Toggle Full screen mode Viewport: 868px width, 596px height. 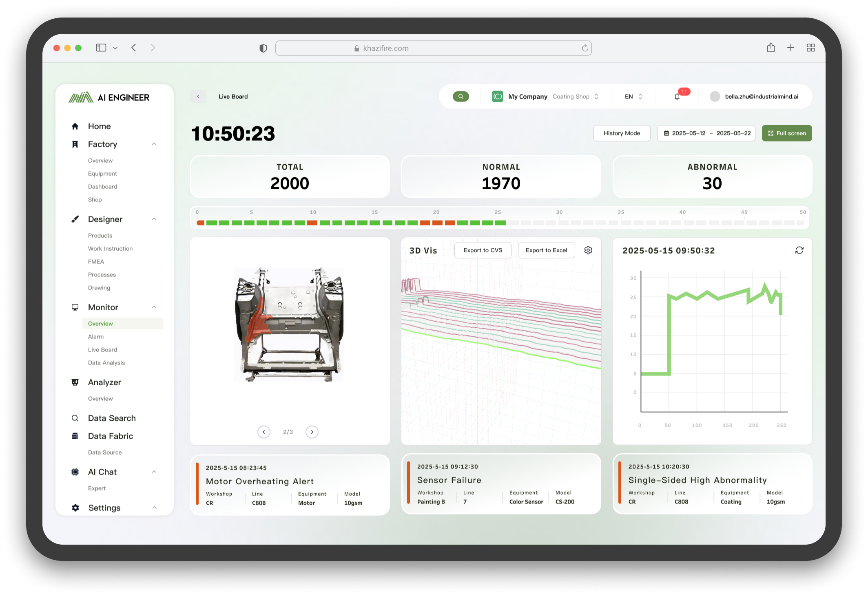coord(786,133)
